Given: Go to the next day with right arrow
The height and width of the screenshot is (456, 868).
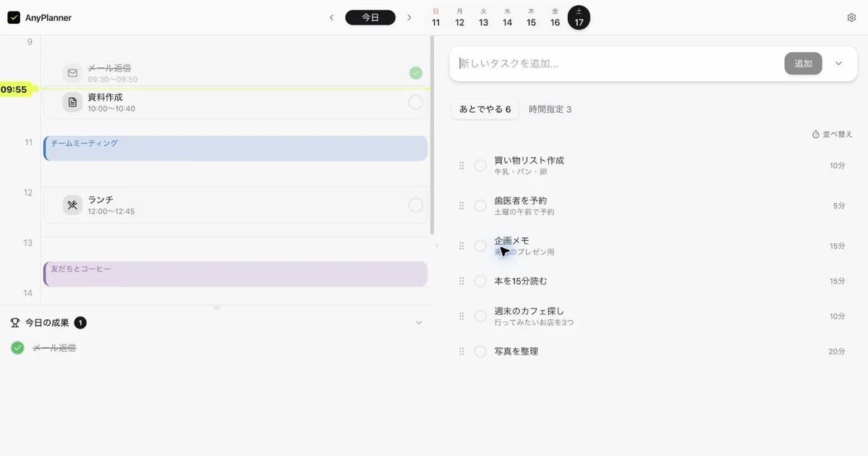Looking at the screenshot, I should (x=409, y=17).
